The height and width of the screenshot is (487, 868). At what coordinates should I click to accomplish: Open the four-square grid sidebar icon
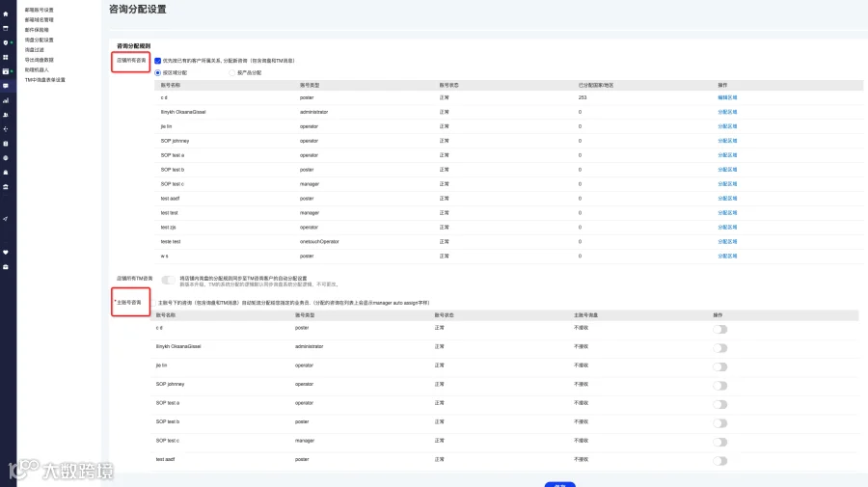point(6,57)
